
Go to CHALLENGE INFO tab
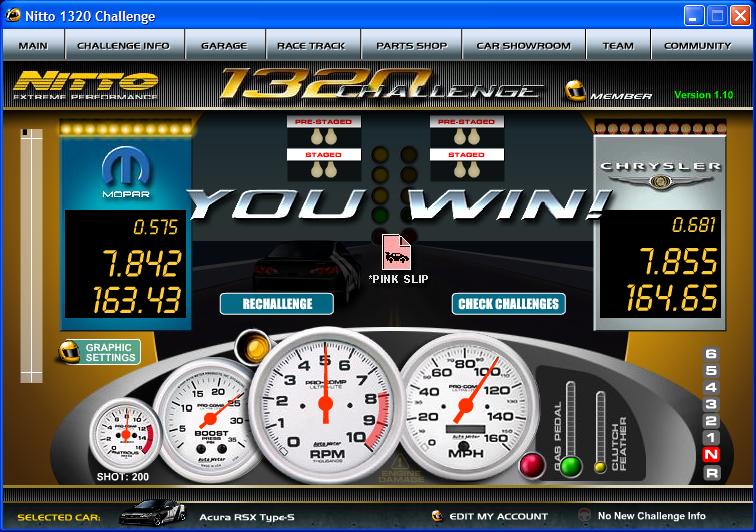(x=124, y=45)
